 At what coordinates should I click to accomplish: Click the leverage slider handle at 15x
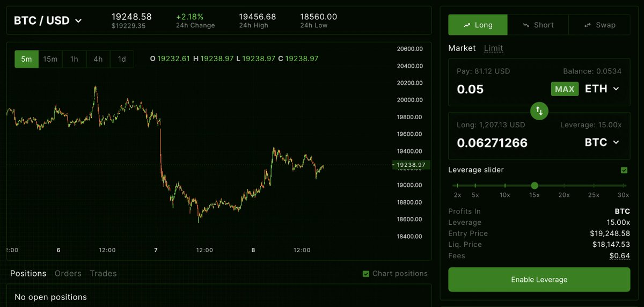point(535,186)
